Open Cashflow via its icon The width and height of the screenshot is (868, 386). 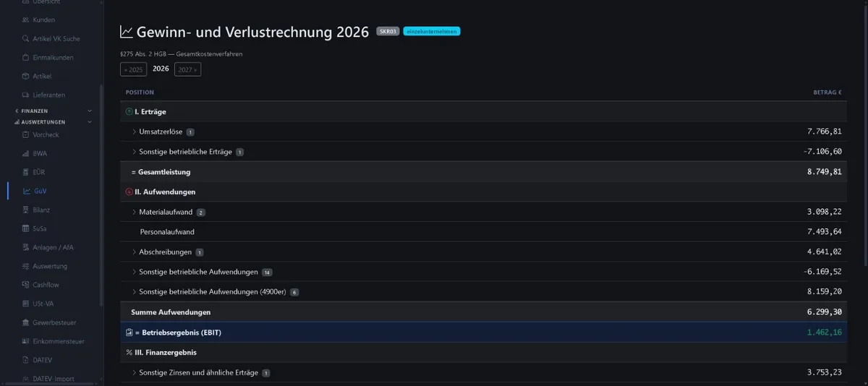(26, 285)
